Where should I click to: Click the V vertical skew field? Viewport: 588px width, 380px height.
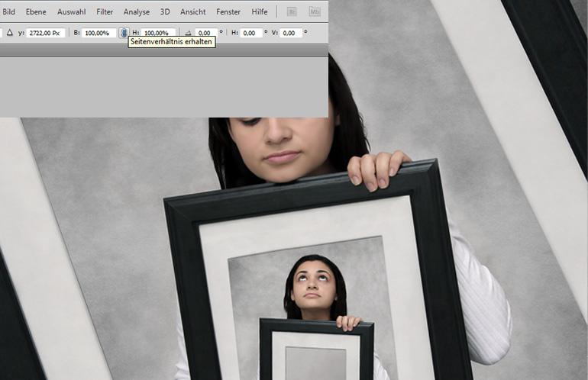[291, 33]
